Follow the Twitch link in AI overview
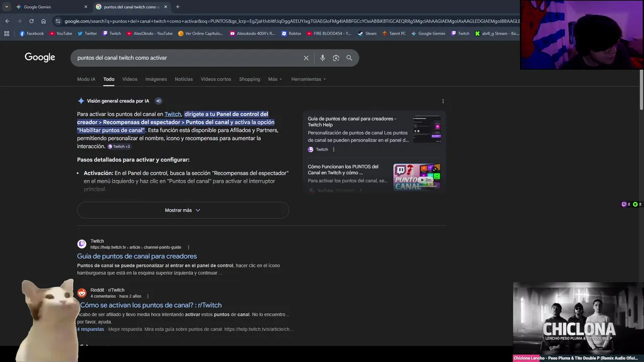This screenshot has width=644, height=362. (x=173, y=114)
